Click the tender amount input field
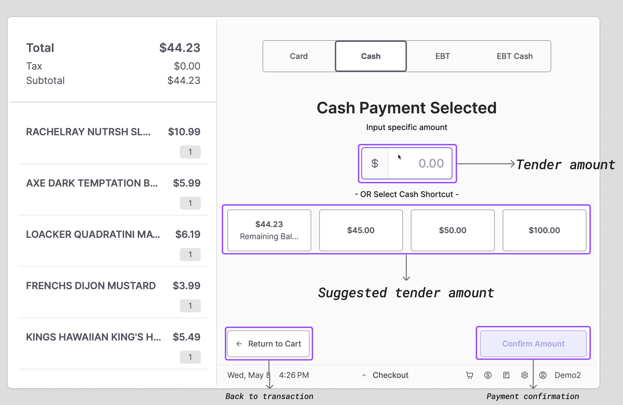Image resolution: width=623 pixels, height=405 pixels. click(x=420, y=163)
